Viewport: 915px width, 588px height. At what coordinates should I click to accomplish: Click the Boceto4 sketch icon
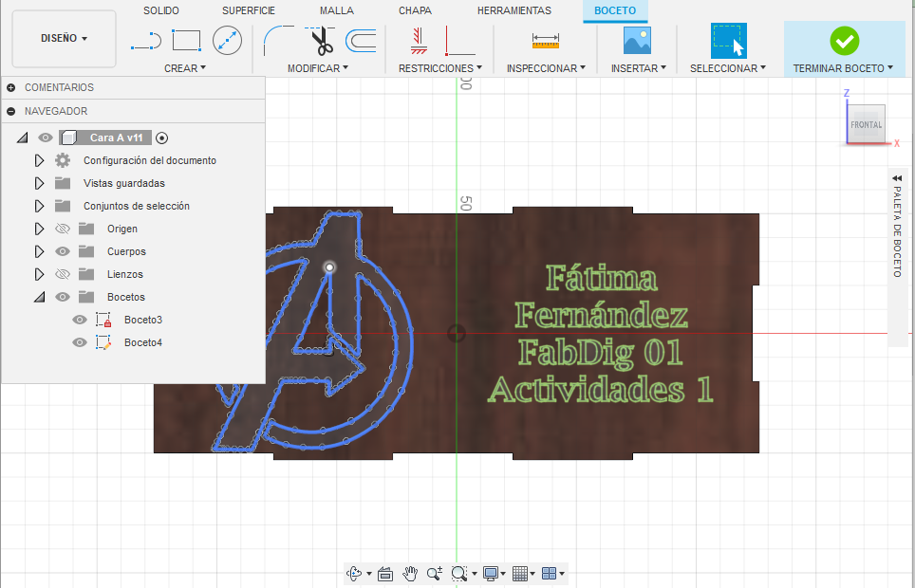tap(103, 342)
